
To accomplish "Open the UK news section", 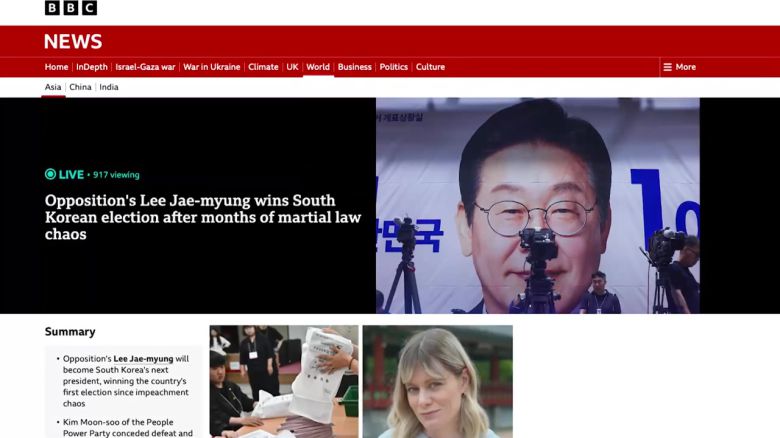I will tap(292, 67).
